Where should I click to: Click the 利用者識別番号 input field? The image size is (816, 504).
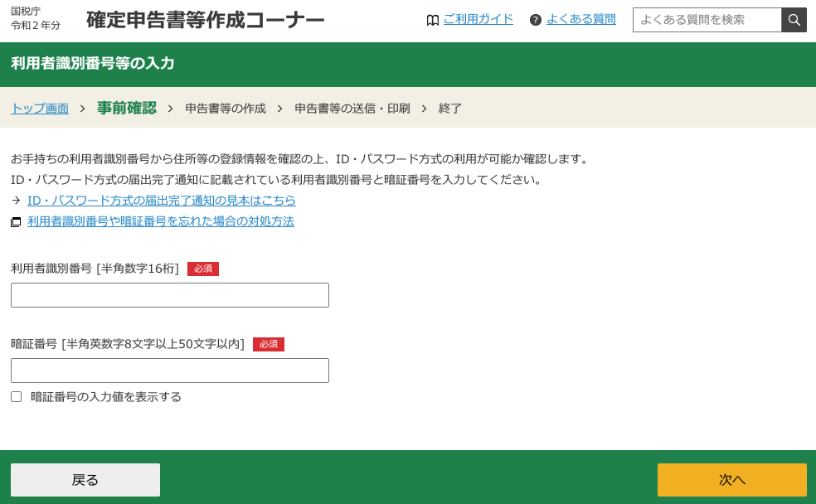pyautogui.click(x=169, y=294)
